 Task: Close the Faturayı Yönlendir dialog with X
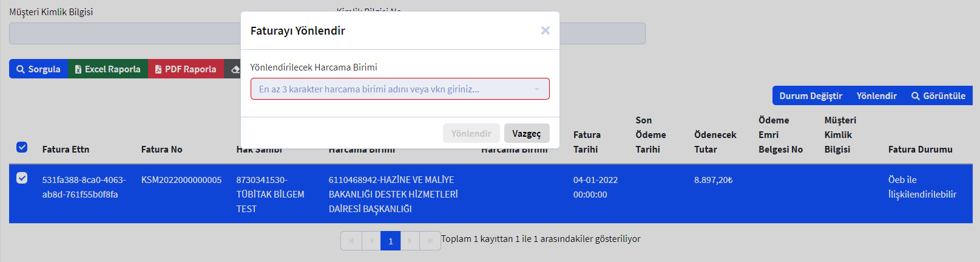point(545,30)
